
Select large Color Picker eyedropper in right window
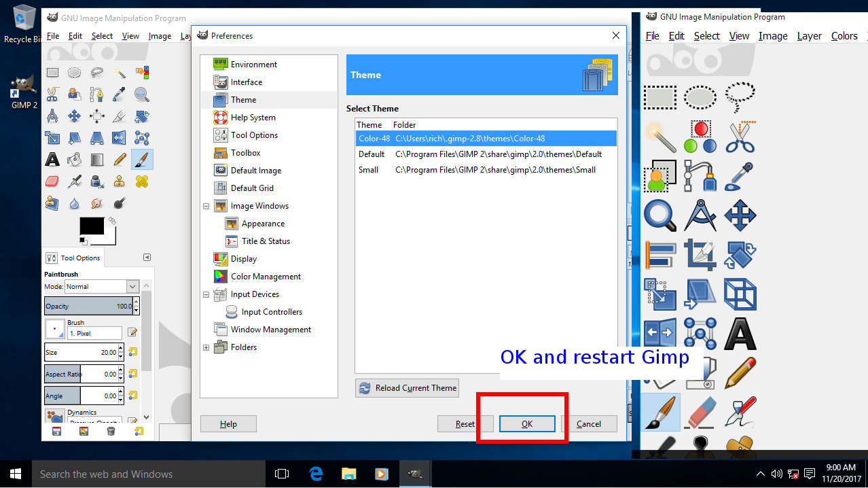[740, 176]
